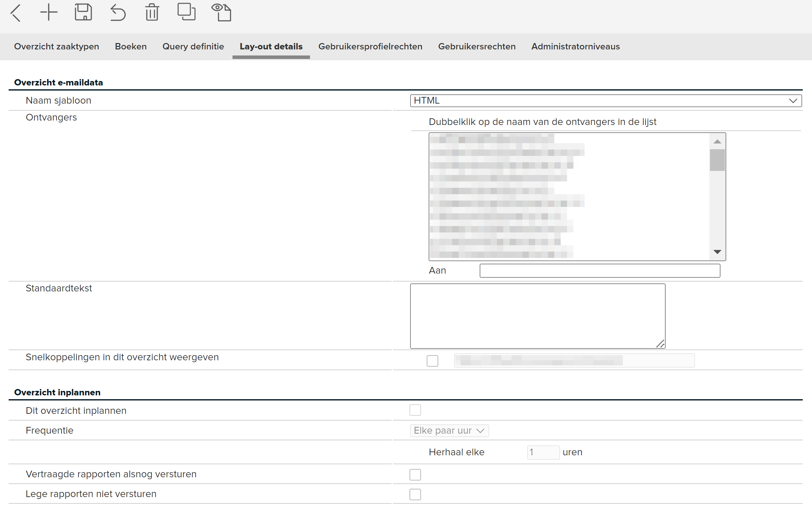812x513 pixels.
Task: Switch to the Administratorniveaus tab
Action: [x=576, y=47]
